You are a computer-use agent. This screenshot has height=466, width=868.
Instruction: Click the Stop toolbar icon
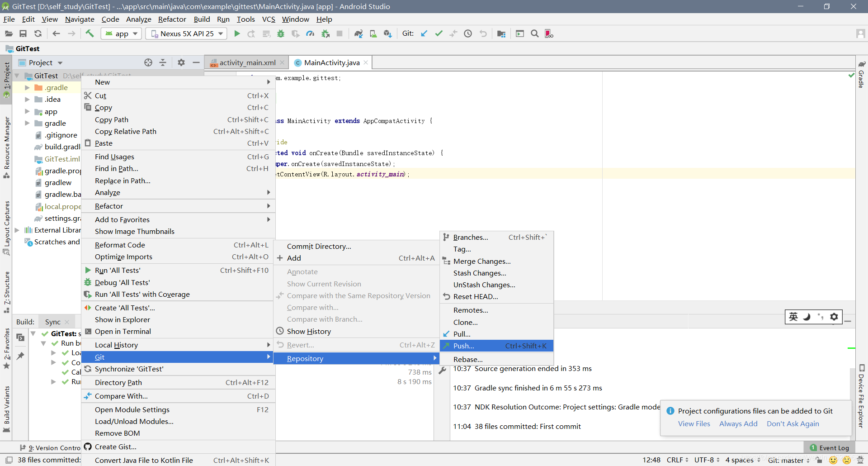tap(340, 33)
